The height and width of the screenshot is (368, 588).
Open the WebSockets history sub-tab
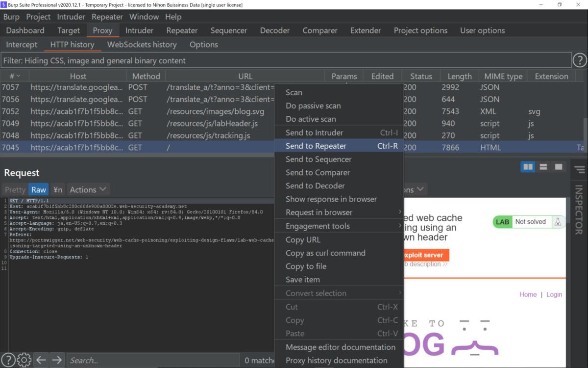click(142, 45)
